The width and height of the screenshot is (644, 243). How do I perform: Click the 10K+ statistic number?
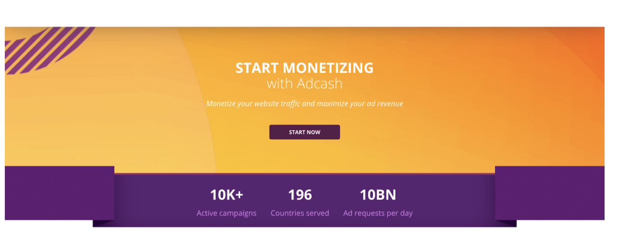(226, 194)
